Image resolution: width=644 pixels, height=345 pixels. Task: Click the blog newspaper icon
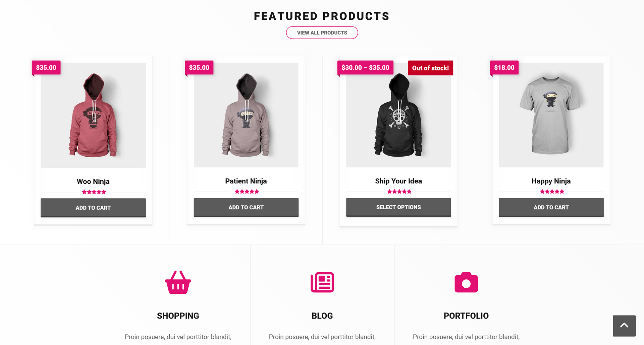(322, 282)
